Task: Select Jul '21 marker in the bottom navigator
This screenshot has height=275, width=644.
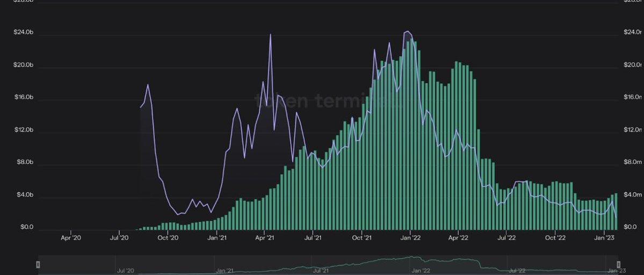Action: tap(321, 271)
